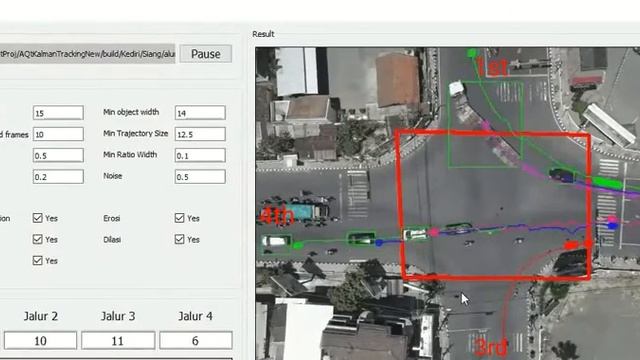Select the frames field containing 10
Viewport: 640px width, 360px height.
(x=58, y=134)
